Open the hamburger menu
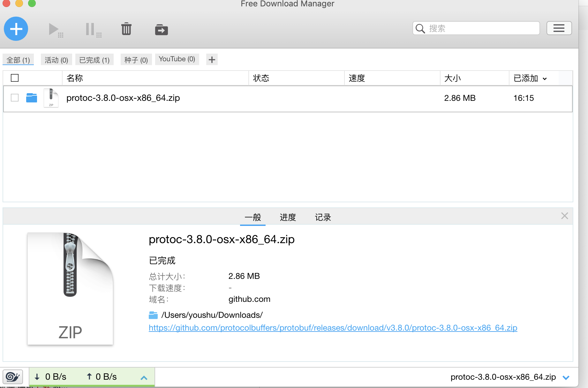 [559, 28]
